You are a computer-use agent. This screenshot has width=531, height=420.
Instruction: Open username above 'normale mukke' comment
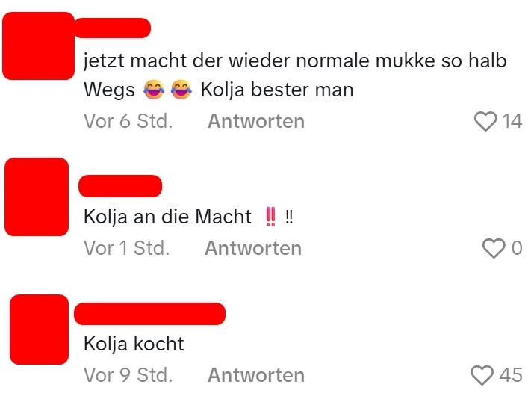[x=113, y=28]
